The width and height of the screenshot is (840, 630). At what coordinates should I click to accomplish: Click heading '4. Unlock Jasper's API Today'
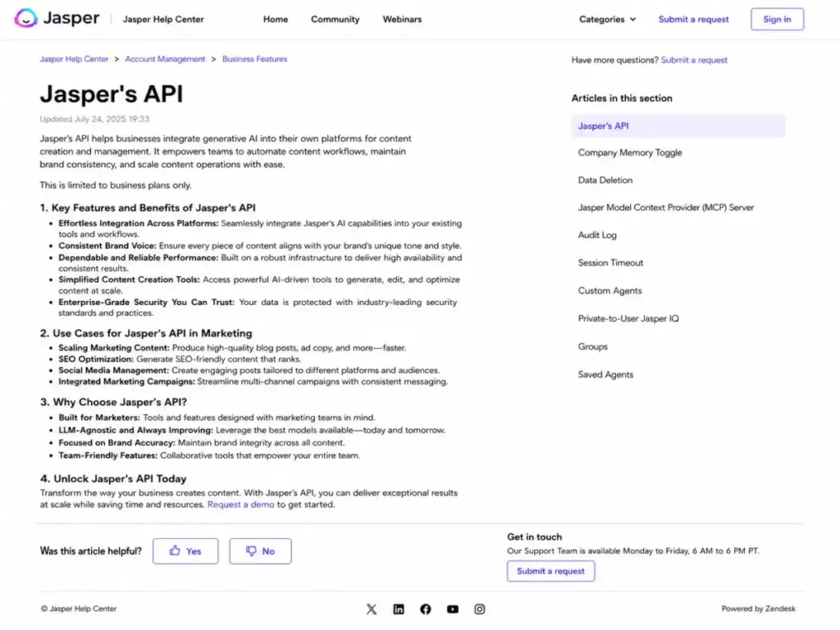[113, 479]
